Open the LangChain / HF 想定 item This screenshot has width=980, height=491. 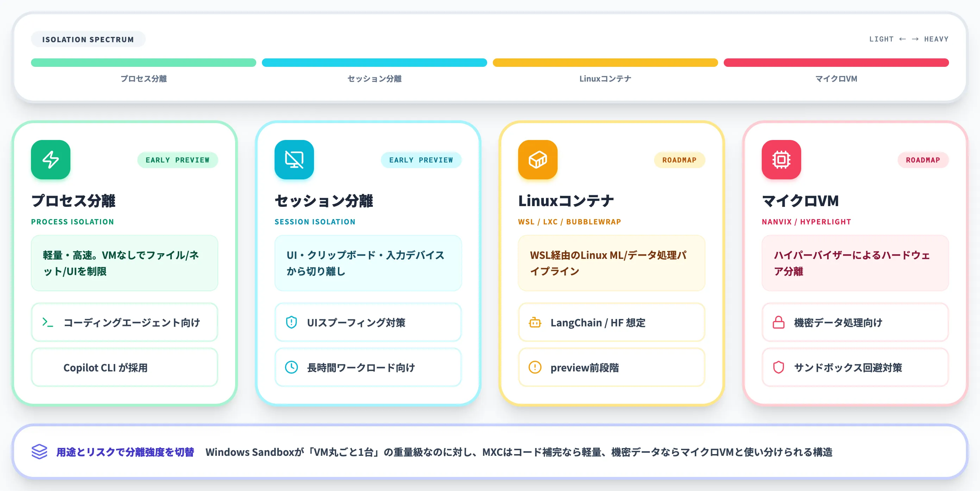[611, 323]
